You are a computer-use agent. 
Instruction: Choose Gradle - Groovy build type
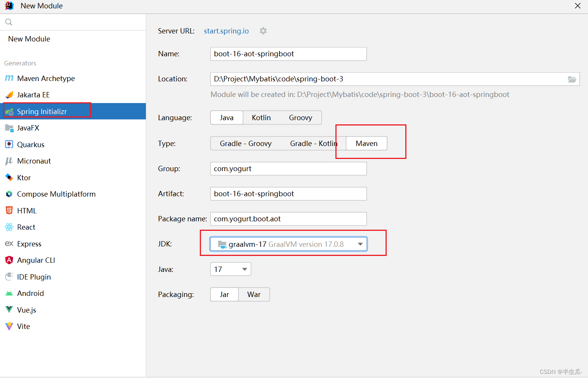coord(246,143)
